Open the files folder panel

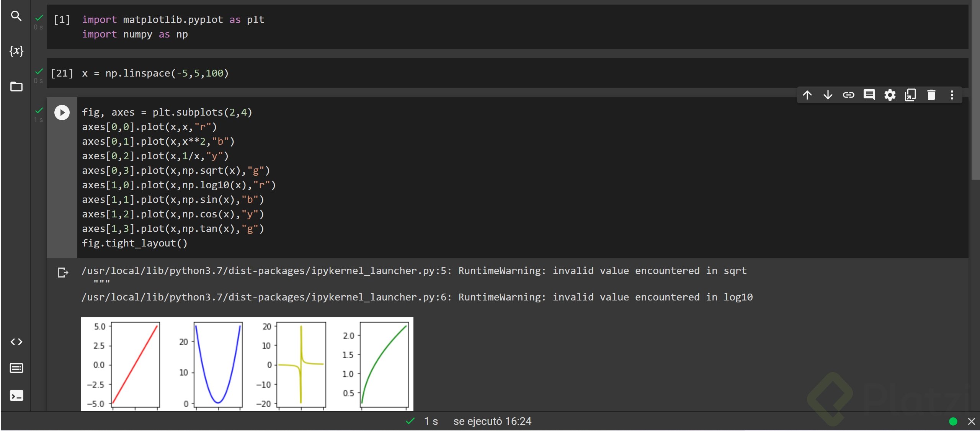(x=16, y=87)
